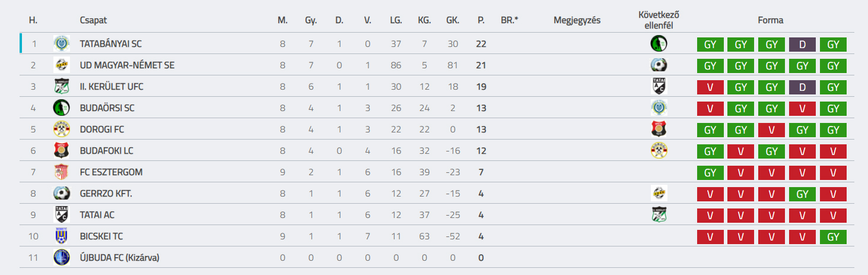Click the Dorogi FC crest beside team name
The height and width of the screenshot is (275, 868).
61,129
